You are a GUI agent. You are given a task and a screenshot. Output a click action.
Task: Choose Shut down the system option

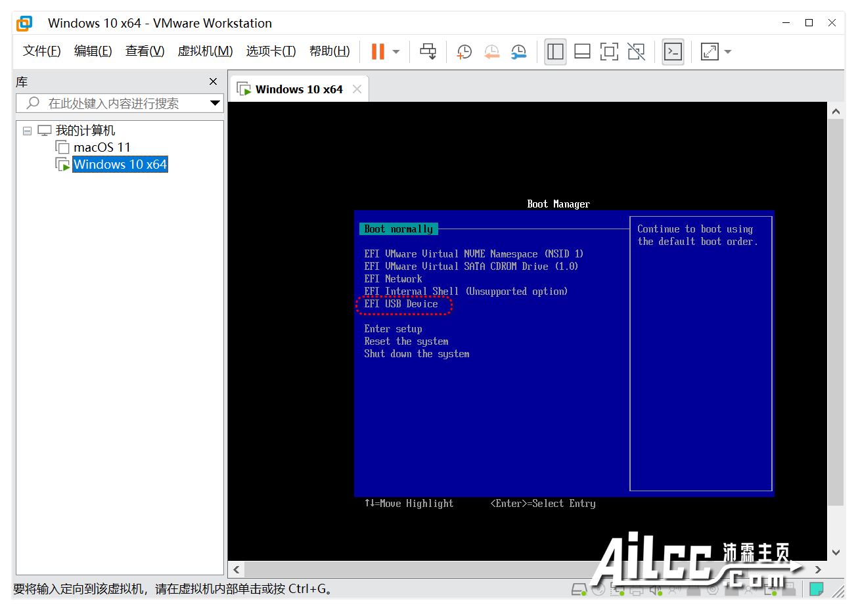coord(417,354)
